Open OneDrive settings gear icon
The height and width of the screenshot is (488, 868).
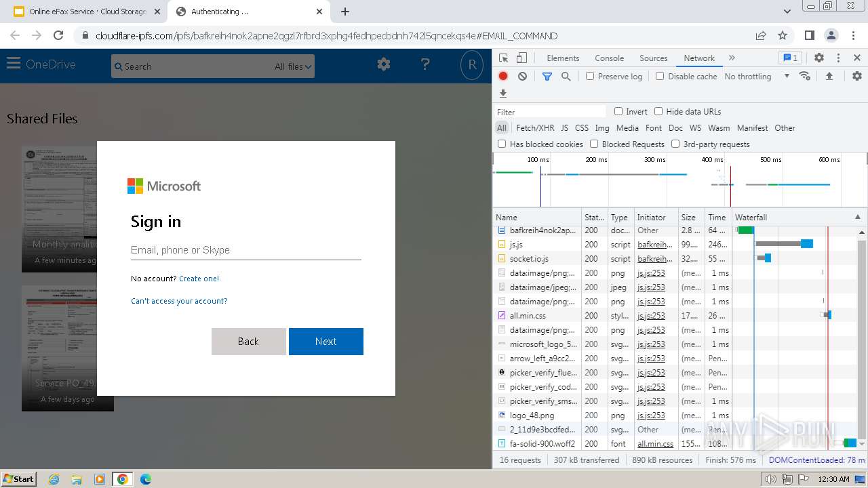[384, 64]
